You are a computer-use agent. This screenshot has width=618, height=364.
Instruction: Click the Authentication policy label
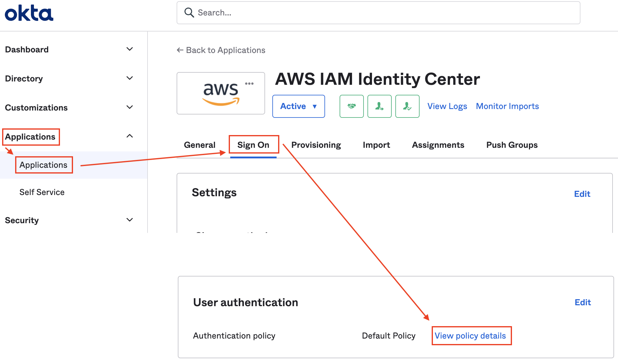[234, 336]
